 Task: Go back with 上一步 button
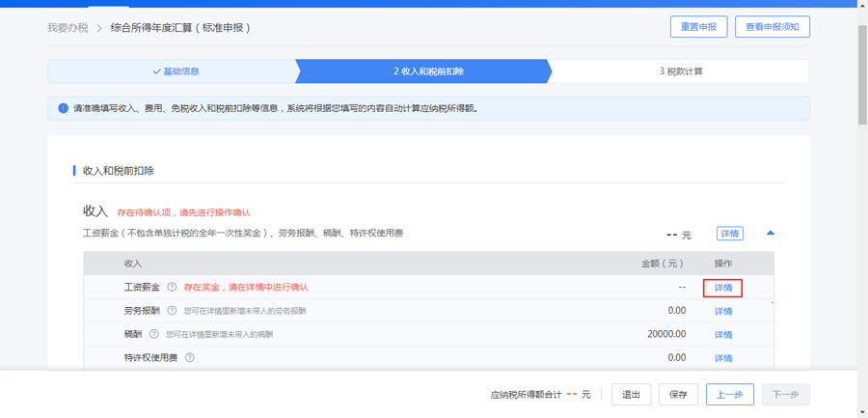(730, 395)
